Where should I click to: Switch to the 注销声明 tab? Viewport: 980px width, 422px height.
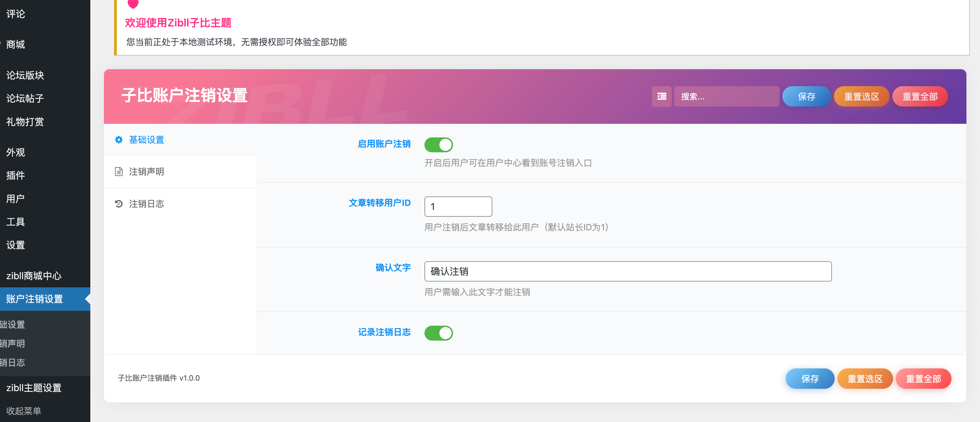[x=146, y=171]
